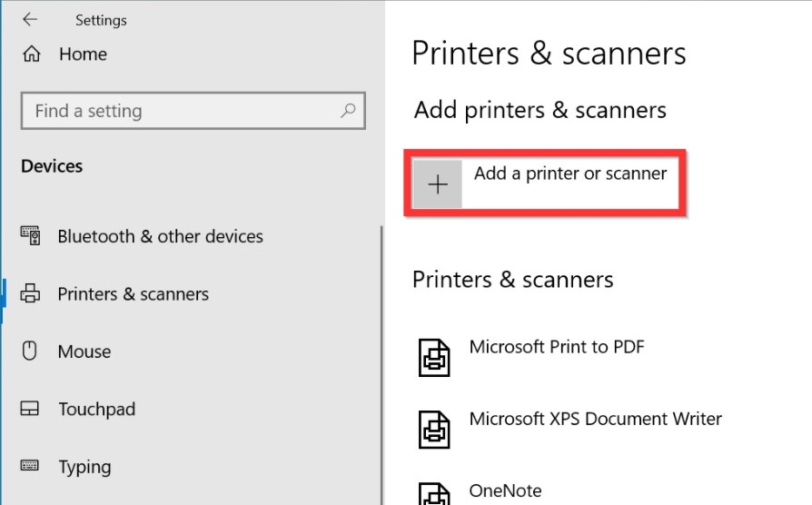Viewport: 812px width, 505px height.
Task: Focus the 'Find a setting' search field
Action: pos(182,111)
